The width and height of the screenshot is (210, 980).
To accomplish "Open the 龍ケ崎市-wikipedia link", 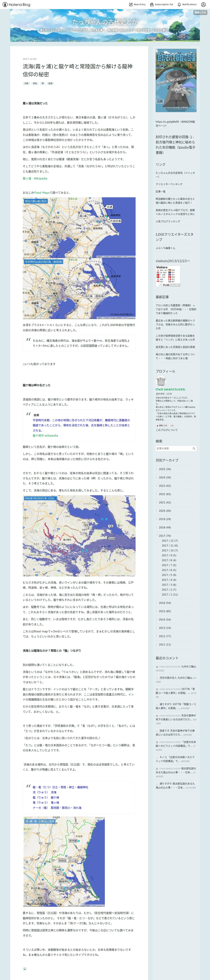I will 45,436.
